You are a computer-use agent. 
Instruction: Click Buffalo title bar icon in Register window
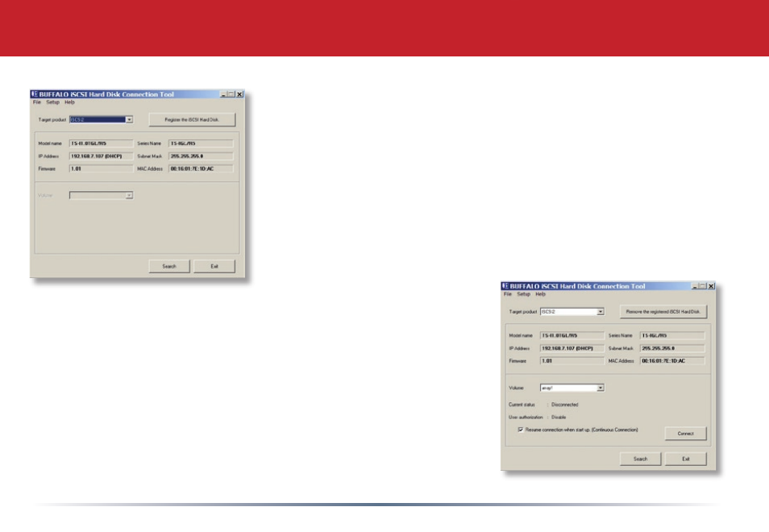pos(35,94)
